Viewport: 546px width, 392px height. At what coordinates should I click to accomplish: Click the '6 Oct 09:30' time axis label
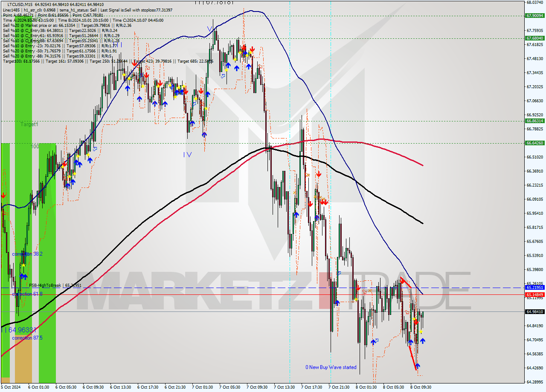tap(94, 387)
